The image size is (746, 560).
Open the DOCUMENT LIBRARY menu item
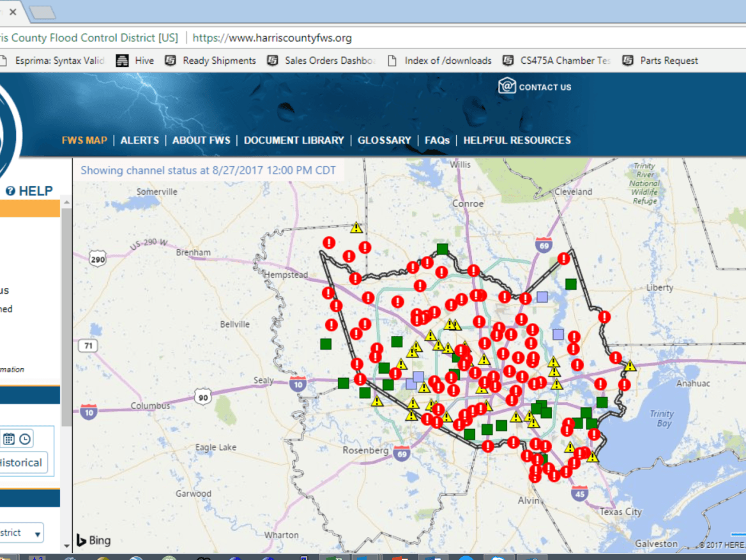tap(294, 140)
